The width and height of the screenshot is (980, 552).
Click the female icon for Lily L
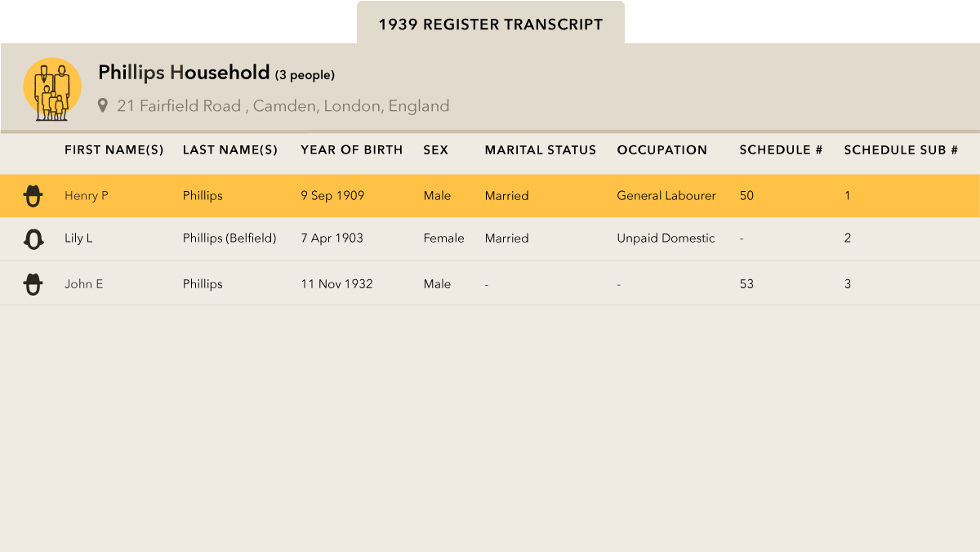[x=33, y=238]
